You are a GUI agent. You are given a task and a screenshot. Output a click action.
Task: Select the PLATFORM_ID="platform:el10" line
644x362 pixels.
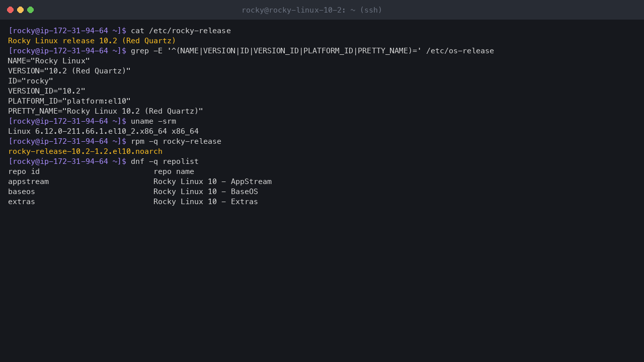pyautogui.click(x=69, y=101)
